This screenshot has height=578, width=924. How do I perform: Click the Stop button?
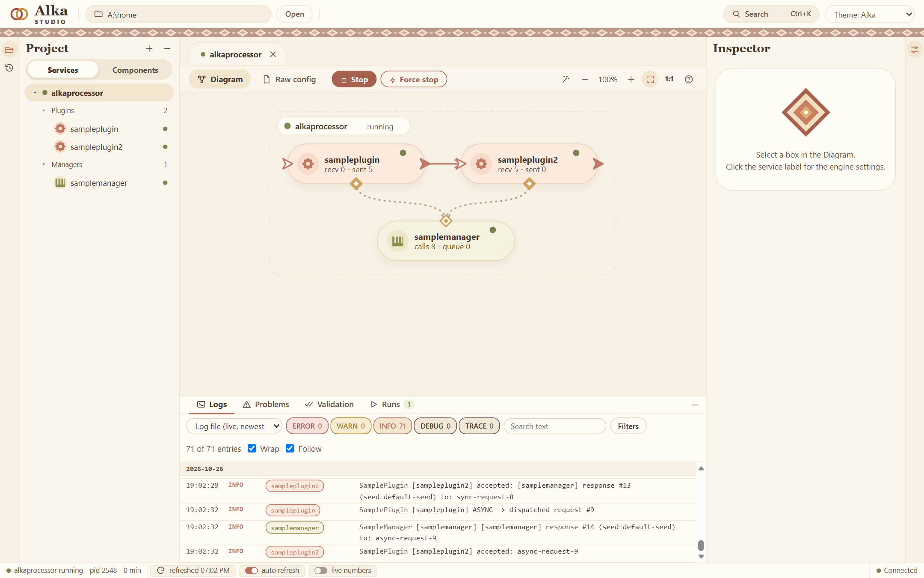tap(354, 79)
